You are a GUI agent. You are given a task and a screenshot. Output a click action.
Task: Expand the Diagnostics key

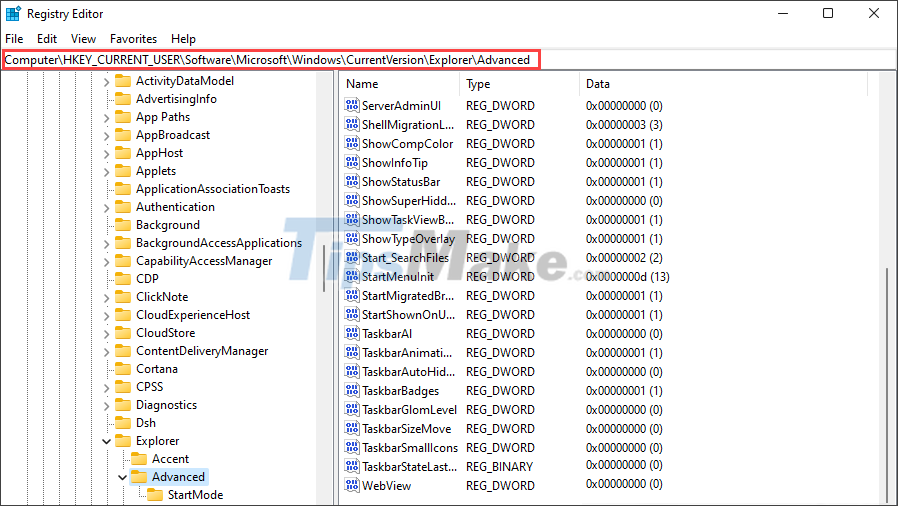click(x=107, y=406)
